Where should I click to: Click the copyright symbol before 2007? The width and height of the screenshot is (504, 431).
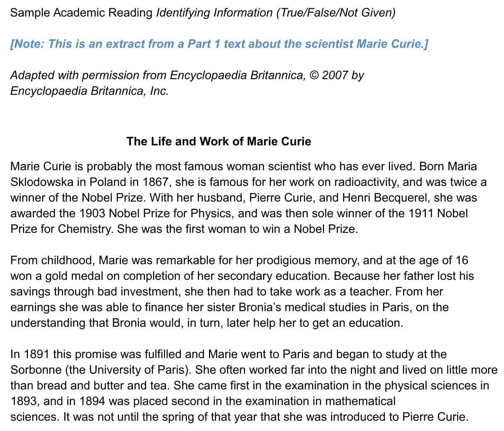(x=314, y=75)
